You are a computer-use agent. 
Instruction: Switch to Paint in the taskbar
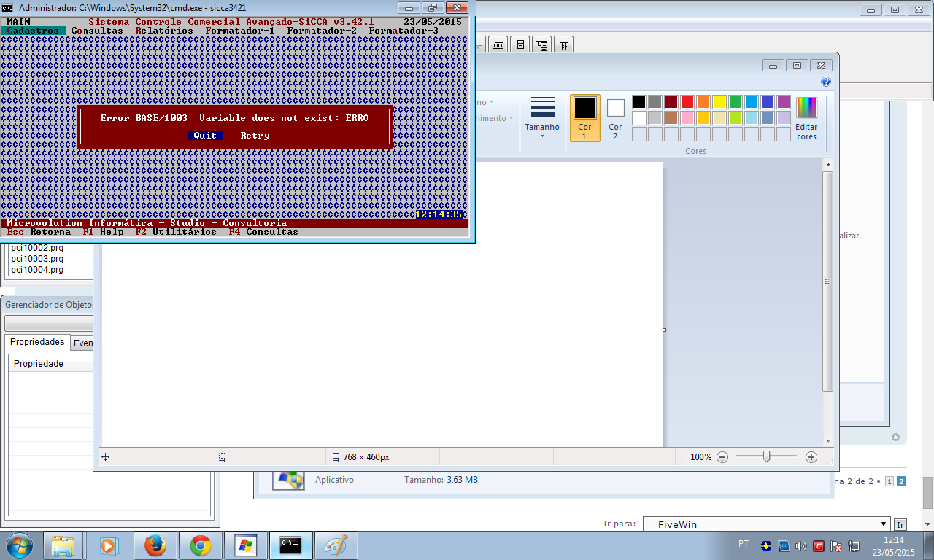[x=336, y=545]
